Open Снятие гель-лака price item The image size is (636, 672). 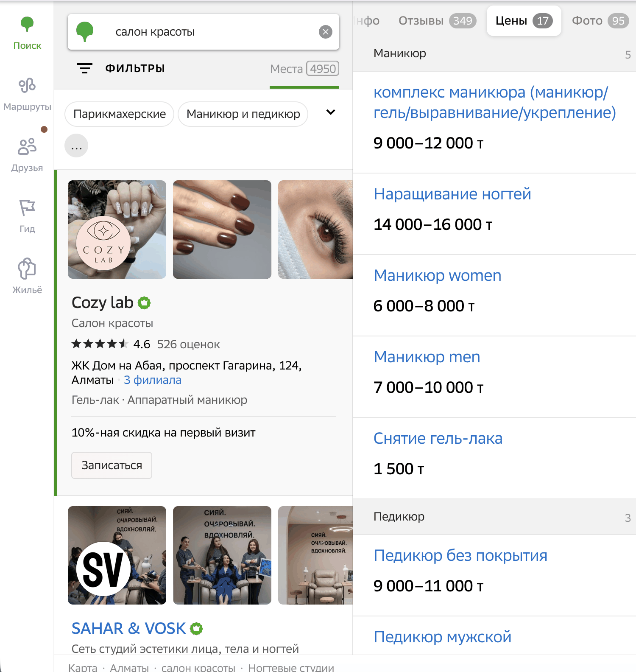438,439
